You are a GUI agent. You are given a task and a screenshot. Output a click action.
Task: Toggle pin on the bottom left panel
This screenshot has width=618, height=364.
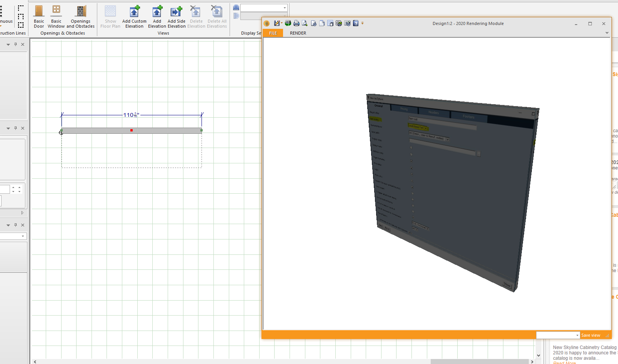pos(16,225)
